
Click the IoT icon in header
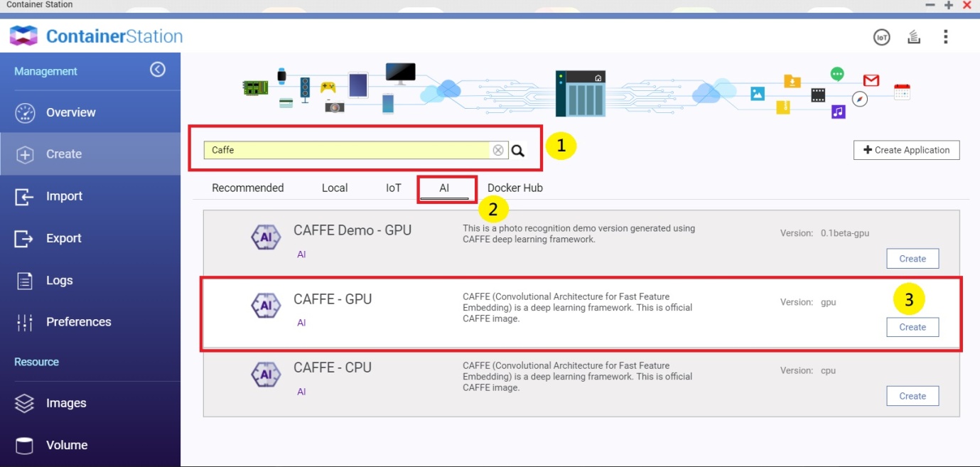tap(881, 38)
